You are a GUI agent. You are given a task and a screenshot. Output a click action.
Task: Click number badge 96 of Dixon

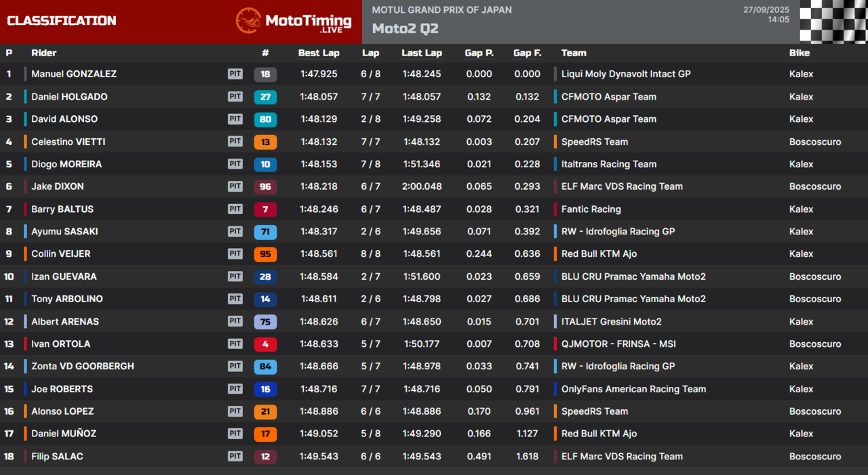coord(265,186)
